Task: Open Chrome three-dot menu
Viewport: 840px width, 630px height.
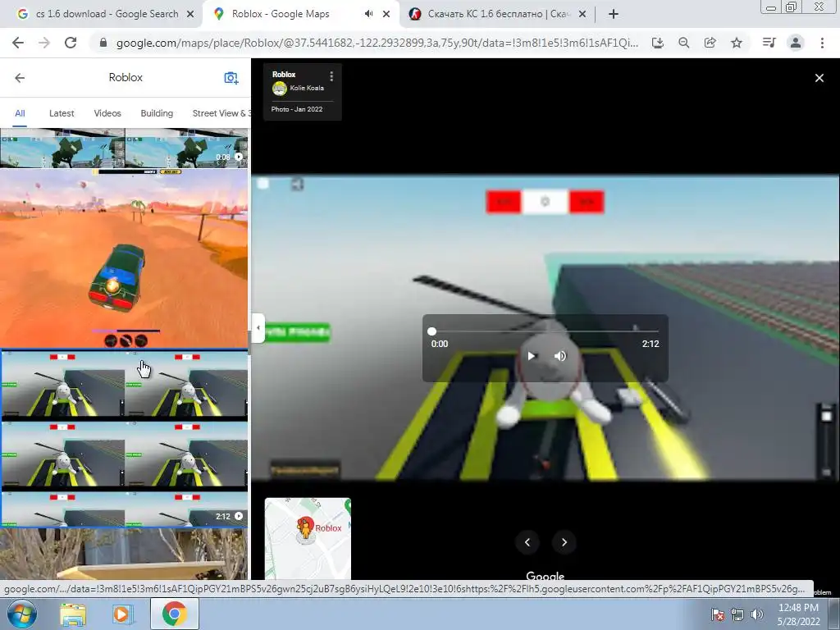Action: 822,43
